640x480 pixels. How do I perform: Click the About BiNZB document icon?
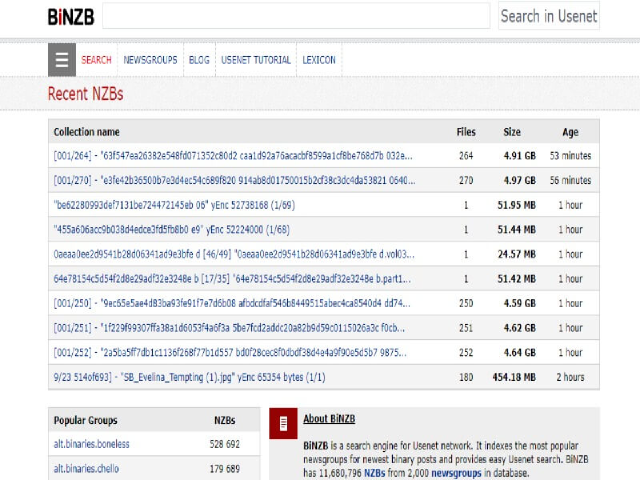tap(284, 423)
